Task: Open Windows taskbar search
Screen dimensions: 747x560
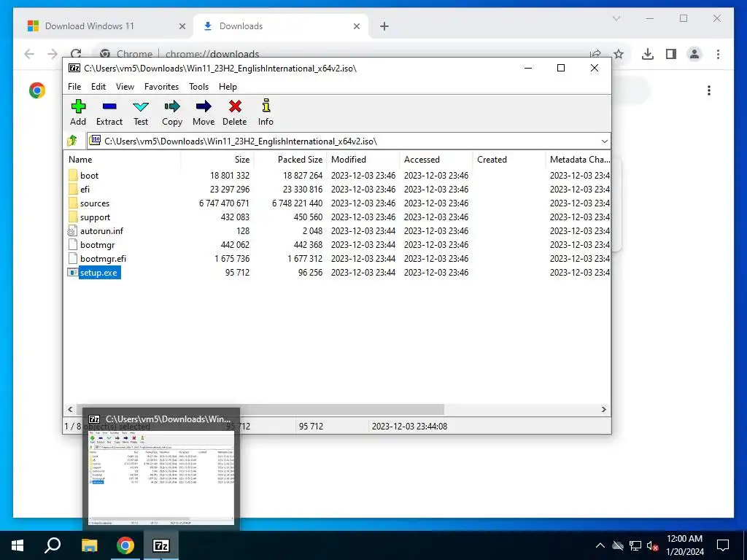Action: tap(53, 545)
